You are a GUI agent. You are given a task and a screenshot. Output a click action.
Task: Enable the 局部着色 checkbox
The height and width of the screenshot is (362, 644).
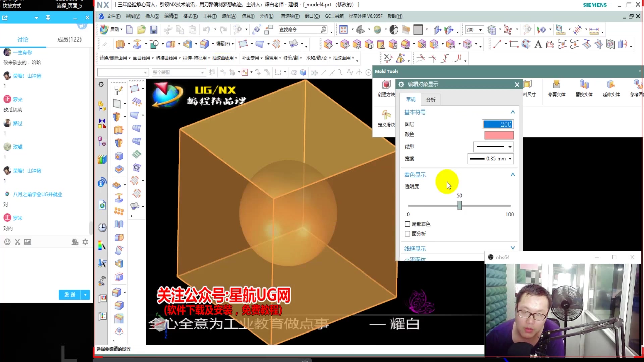408,224
